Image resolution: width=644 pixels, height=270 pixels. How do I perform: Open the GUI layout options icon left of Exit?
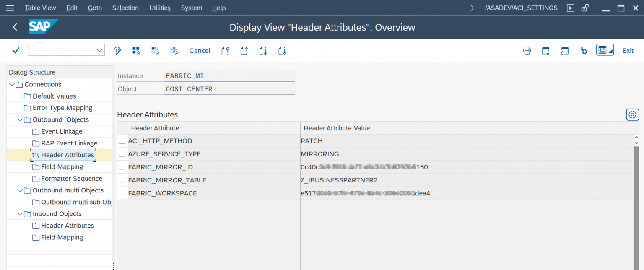pyautogui.click(x=605, y=50)
